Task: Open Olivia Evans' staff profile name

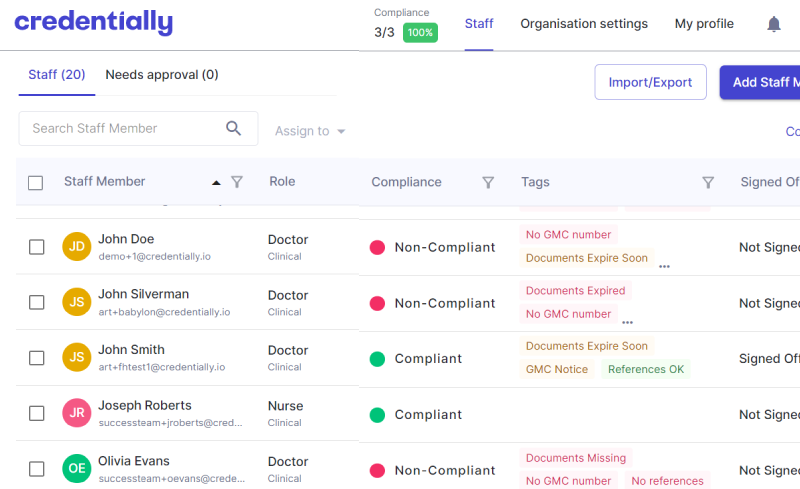Action: [x=134, y=461]
